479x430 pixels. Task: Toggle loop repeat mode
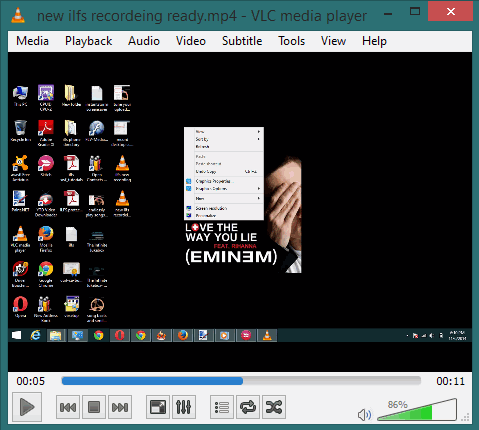pos(248,407)
